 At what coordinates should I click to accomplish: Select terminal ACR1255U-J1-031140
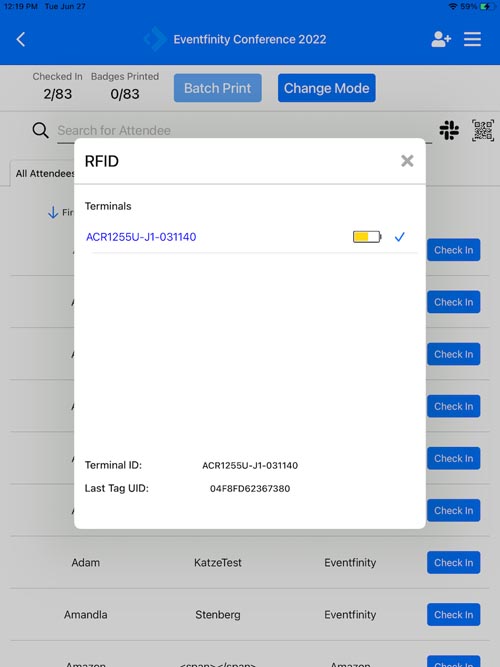(x=141, y=237)
